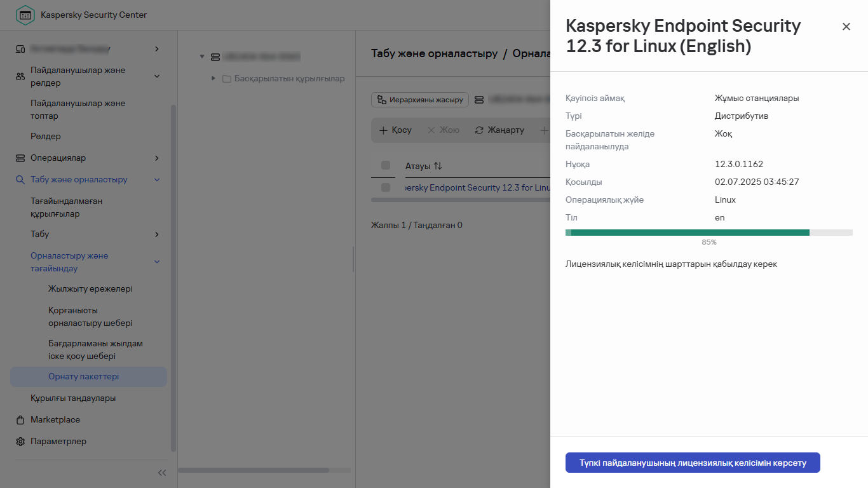Click the Параметрлер gear icon
The image size is (868, 488).
[20, 441]
